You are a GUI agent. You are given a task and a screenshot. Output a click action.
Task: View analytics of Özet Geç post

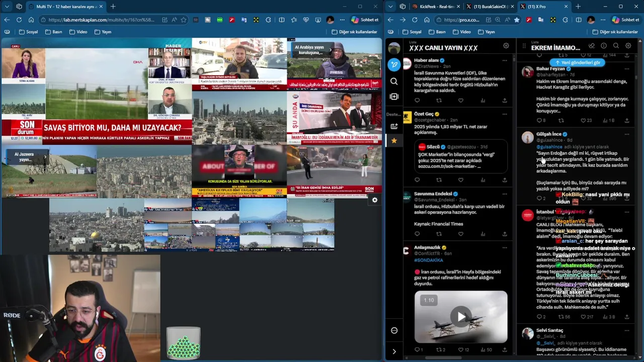coord(482,179)
